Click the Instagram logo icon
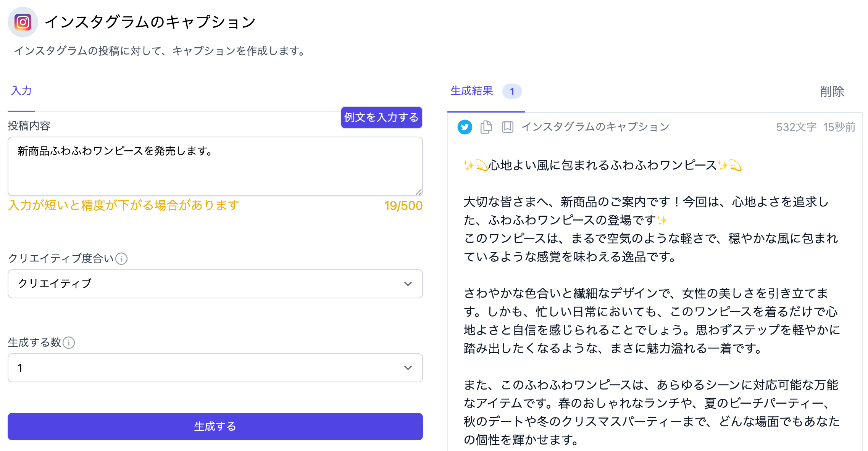Viewport: 868px width, 451px height. pyautogui.click(x=23, y=22)
